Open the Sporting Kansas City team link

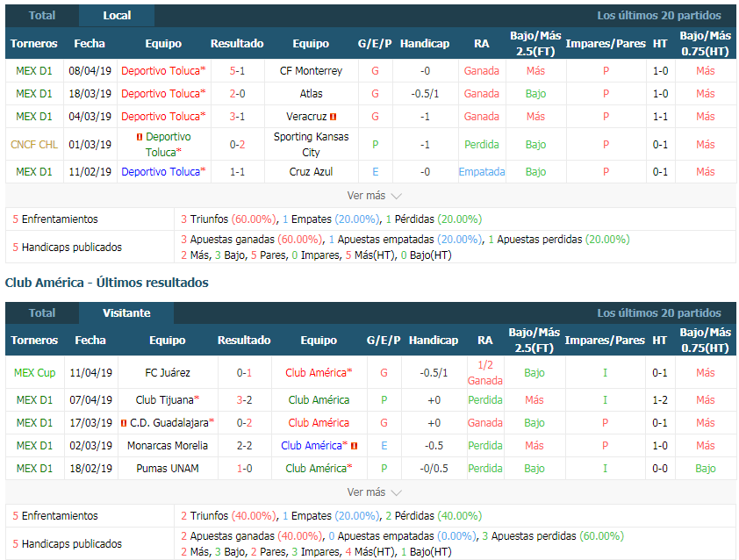[x=311, y=145]
